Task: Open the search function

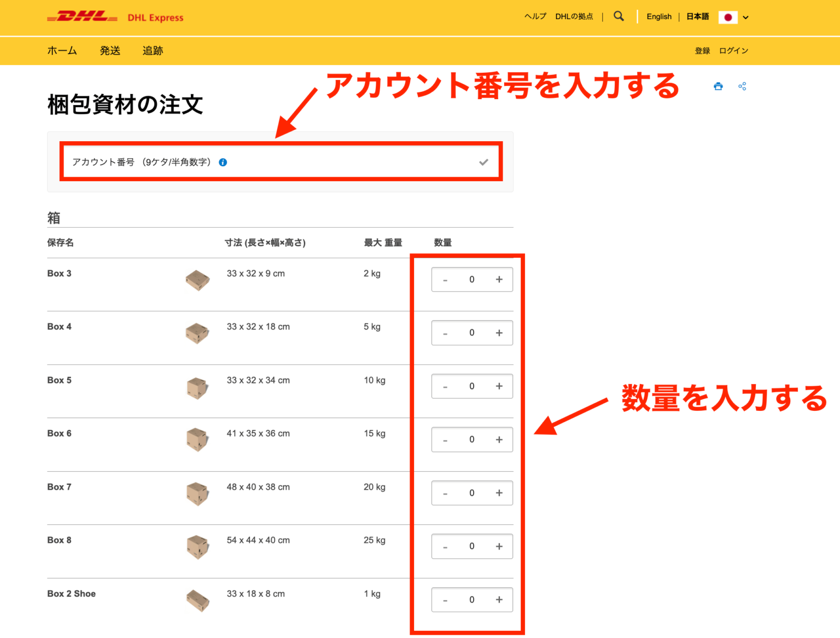Action: click(x=618, y=16)
